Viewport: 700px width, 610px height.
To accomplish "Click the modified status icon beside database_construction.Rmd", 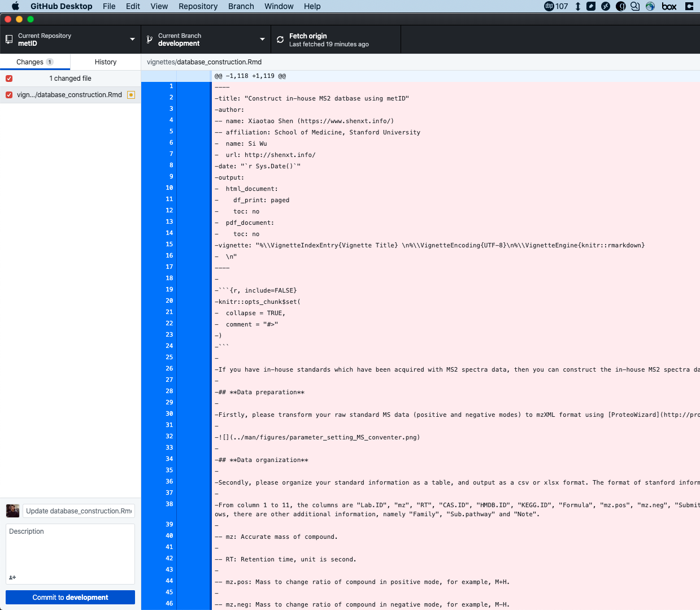I will pyautogui.click(x=131, y=95).
